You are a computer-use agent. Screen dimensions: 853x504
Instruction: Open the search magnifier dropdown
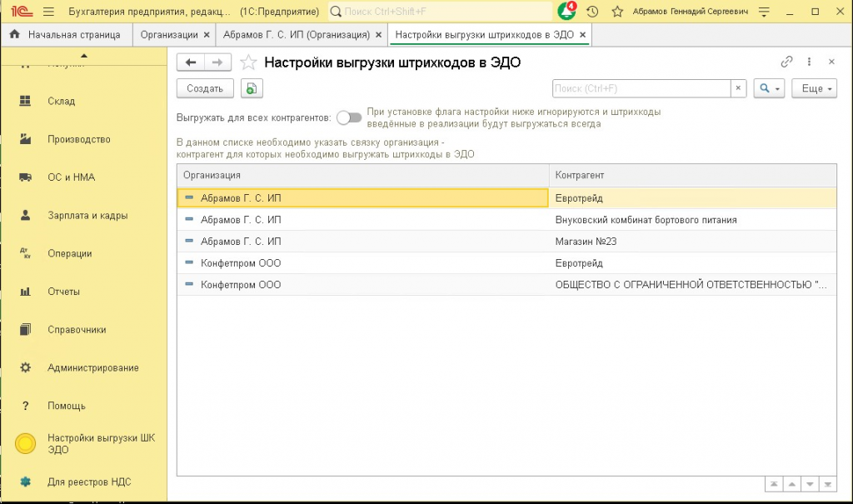(769, 88)
